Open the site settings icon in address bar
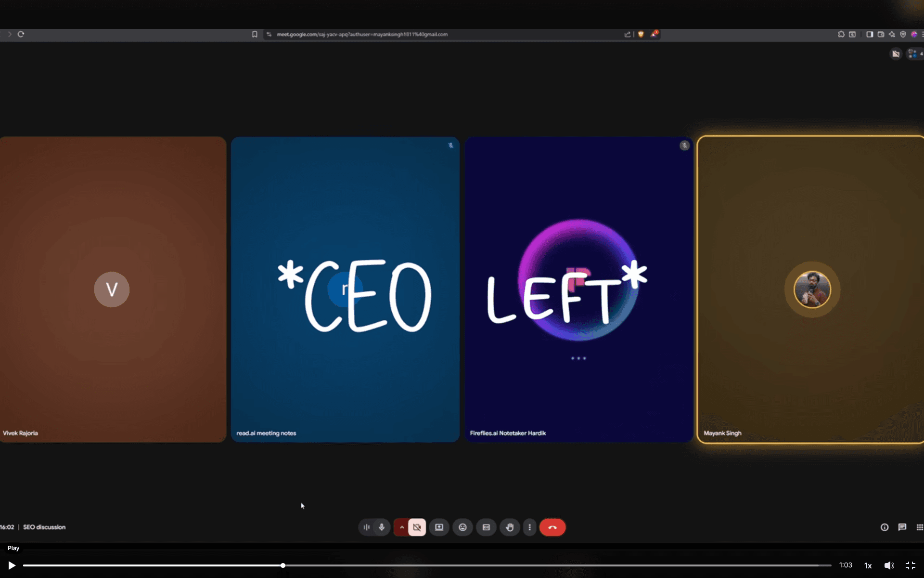The height and width of the screenshot is (578, 924). tap(269, 34)
